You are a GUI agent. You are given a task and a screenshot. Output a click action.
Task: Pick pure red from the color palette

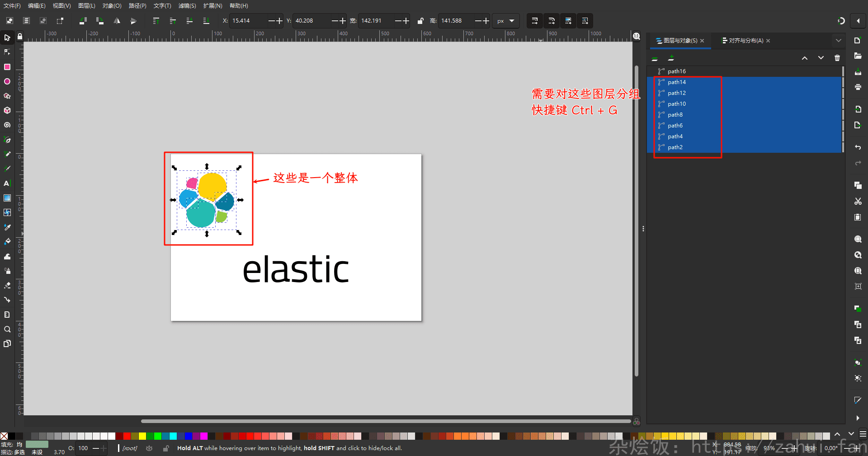[x=127, y=437]
